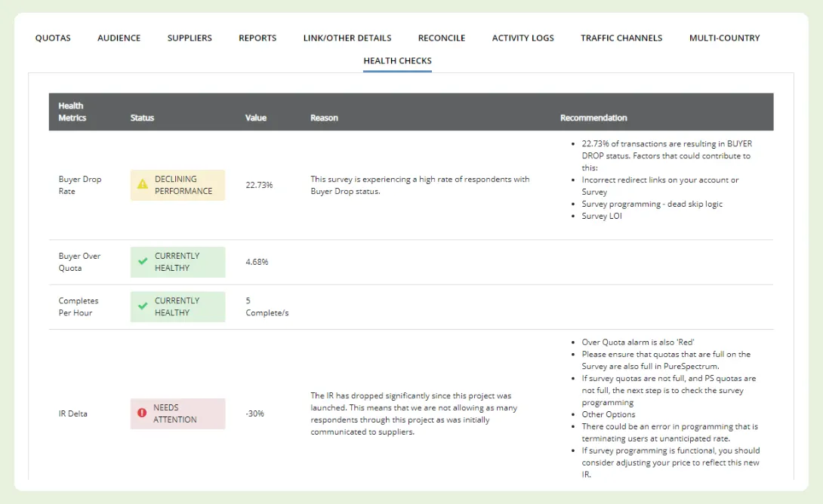Select the RECONCILE tab
This screenshot has height=504, width=823.
(442, 38)
